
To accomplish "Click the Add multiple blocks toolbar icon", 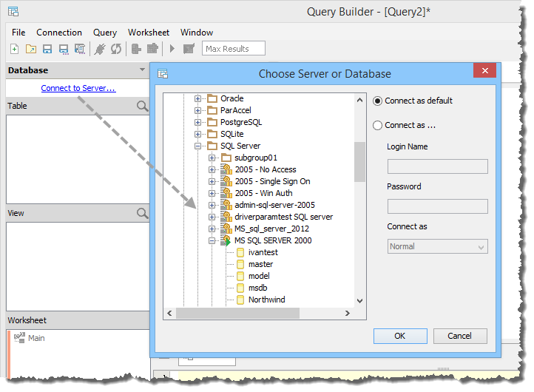I will tap(152, 48).
